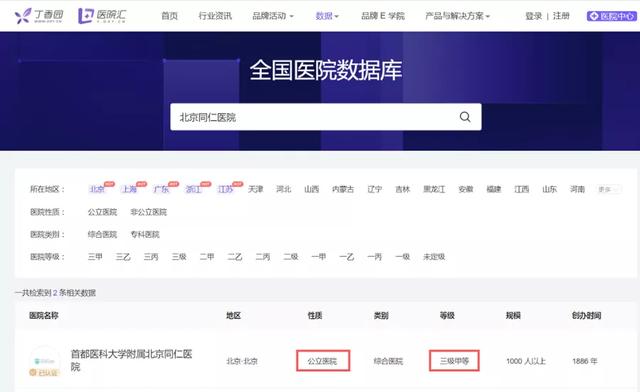Filter hospital level by 二级
The width and height of the screenshot is (640, 392).
pyautogui.click(x=291, y=257)
